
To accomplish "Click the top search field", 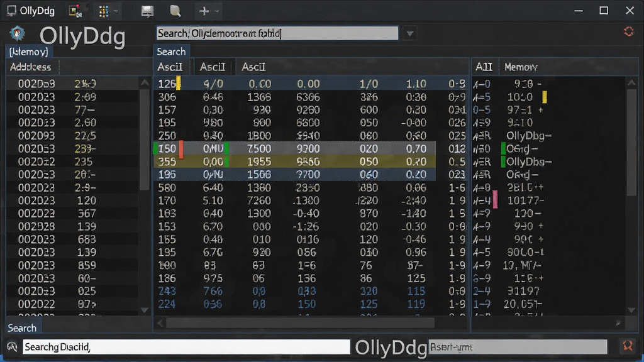I will coord(277,33).
